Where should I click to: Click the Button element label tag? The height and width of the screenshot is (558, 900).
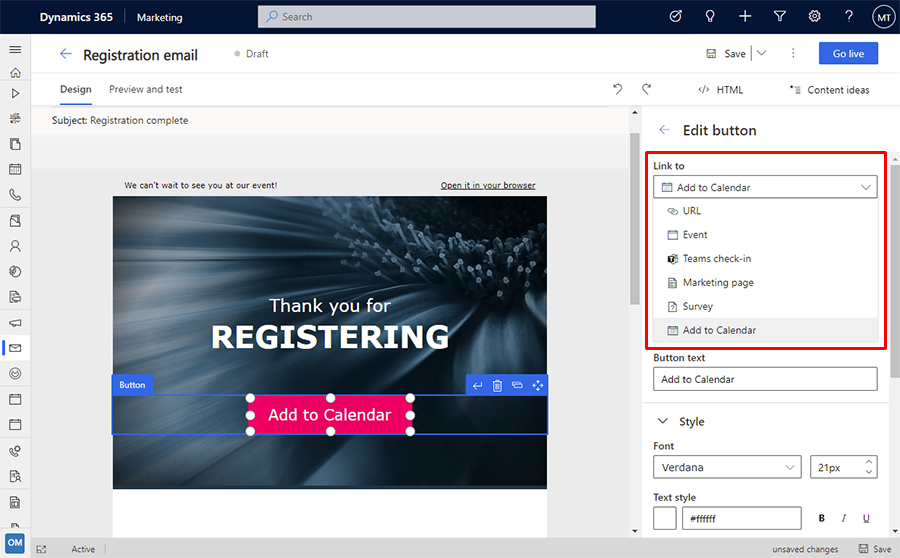coord(132,385)
